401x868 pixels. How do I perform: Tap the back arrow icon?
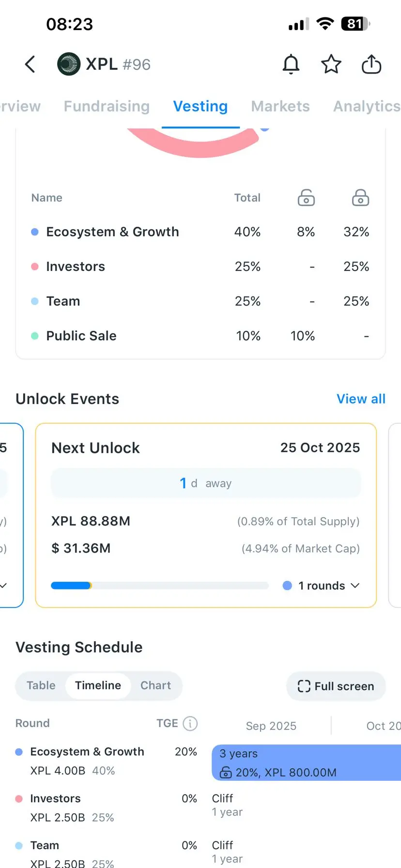30,64
